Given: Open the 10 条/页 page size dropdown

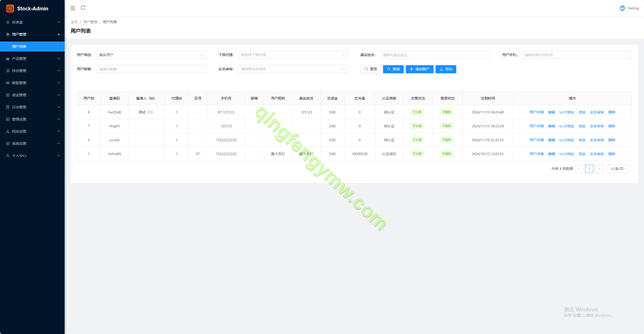Looking at the screenshot, I should click(618, 169).
